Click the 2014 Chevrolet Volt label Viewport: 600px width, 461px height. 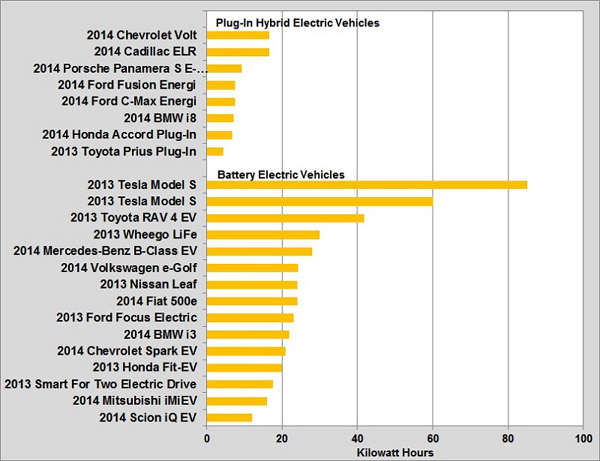click(142, 35)
